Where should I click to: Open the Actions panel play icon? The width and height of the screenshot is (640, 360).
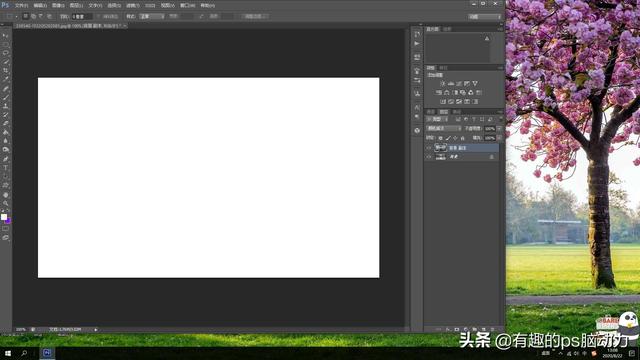pos(417,44)
